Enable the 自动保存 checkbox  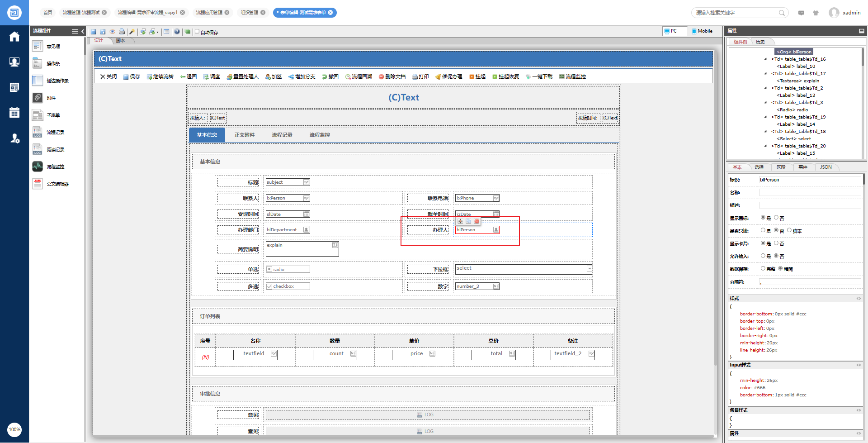197,32
